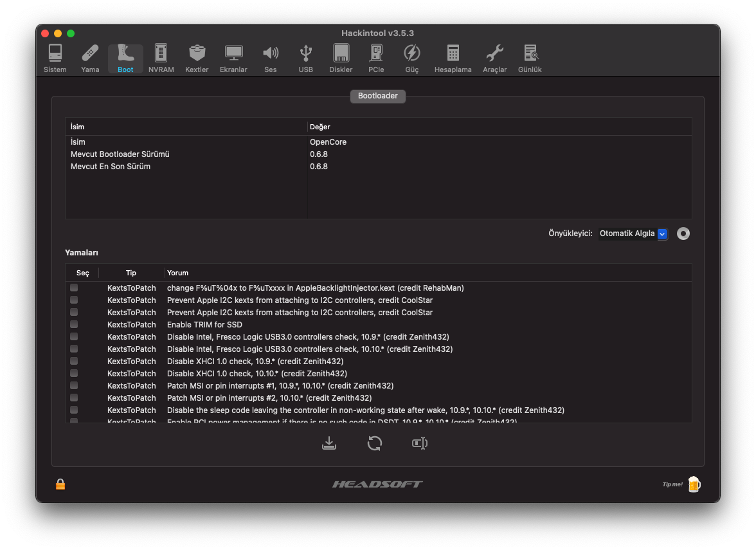756x550 pixels.
Task: Open the PCIe devices section
Action: tap(376, 58)
